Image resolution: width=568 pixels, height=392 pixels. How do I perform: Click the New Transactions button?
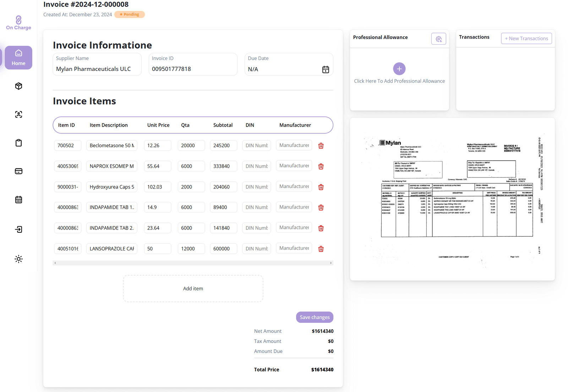[526, 38]
